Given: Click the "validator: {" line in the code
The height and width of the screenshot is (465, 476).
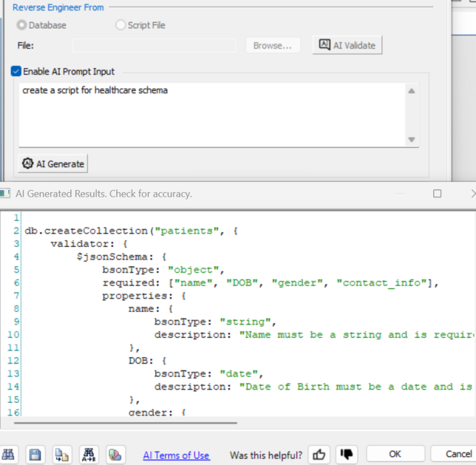Looking at the screenshot, I should 90,244.
